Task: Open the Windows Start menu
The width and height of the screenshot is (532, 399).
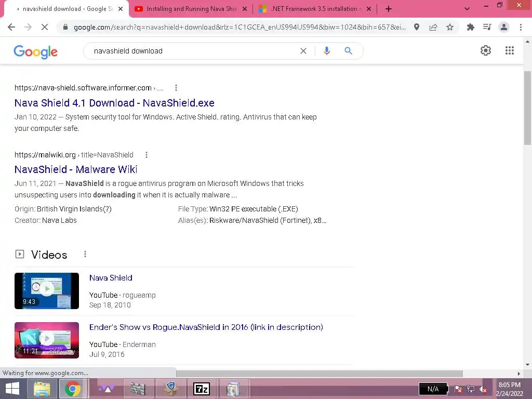Action: click(x=12, y=389)
